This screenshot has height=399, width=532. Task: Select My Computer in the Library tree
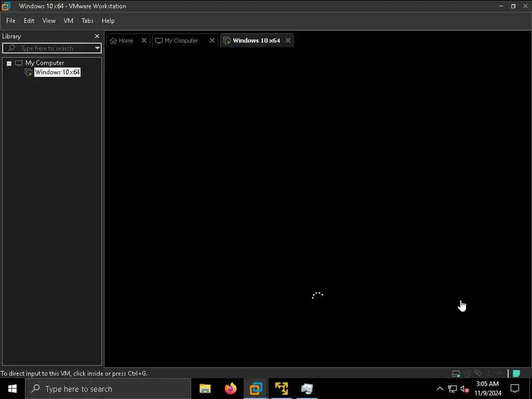45,63
